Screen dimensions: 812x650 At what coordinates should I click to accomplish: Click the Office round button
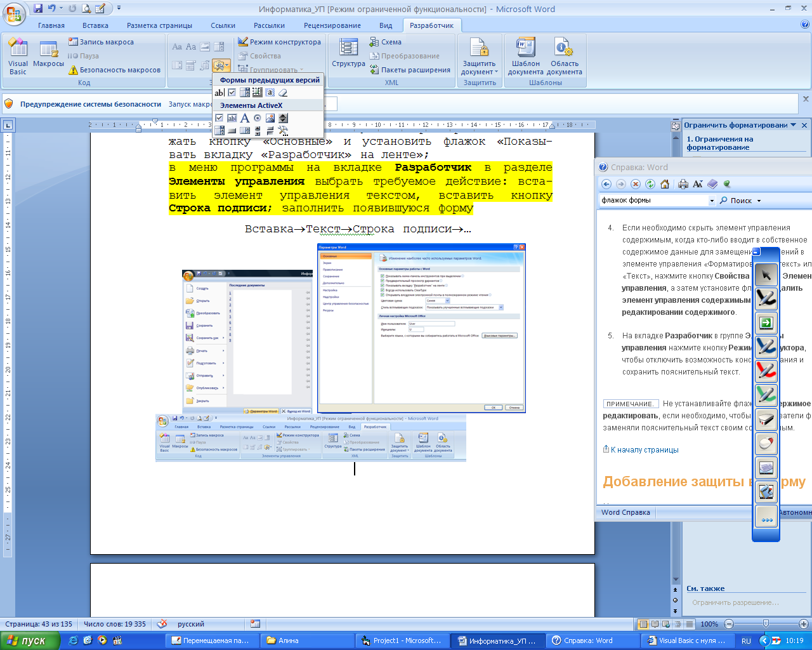(x=14, y=13)
